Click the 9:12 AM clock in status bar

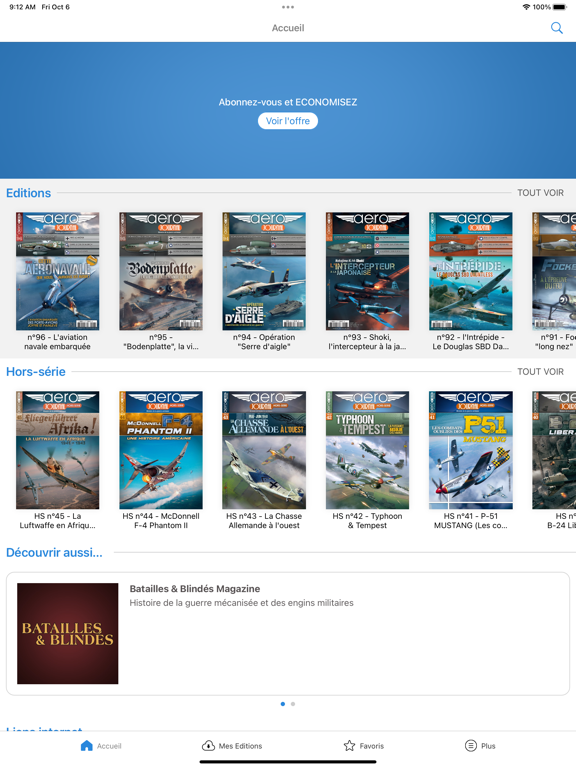pos(23,7)
